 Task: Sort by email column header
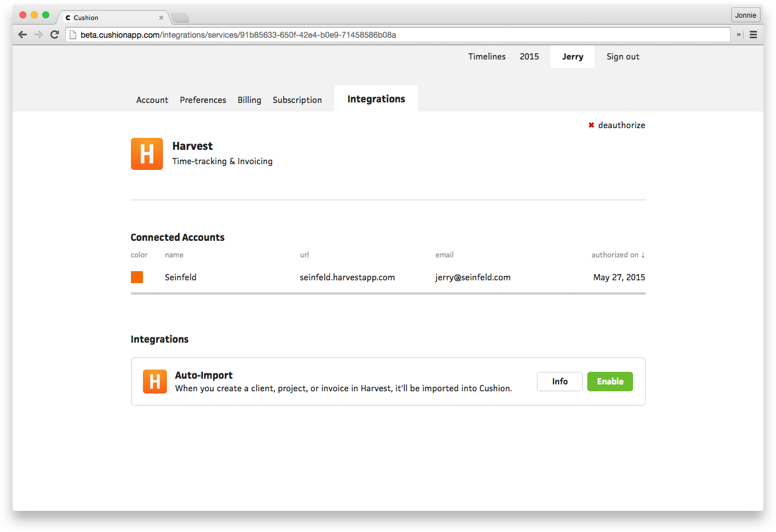[444, 255]
